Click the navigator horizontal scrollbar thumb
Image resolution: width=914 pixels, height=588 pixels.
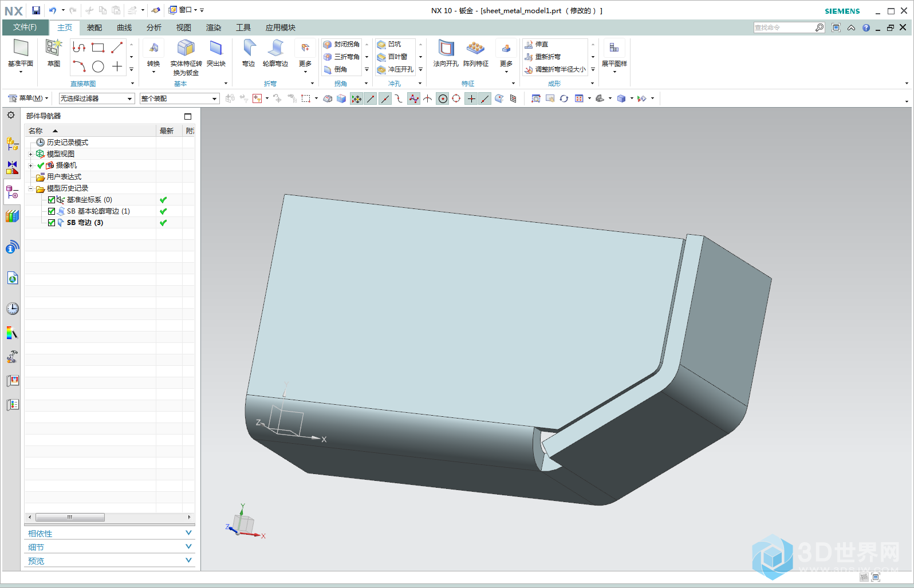(70, 517)
